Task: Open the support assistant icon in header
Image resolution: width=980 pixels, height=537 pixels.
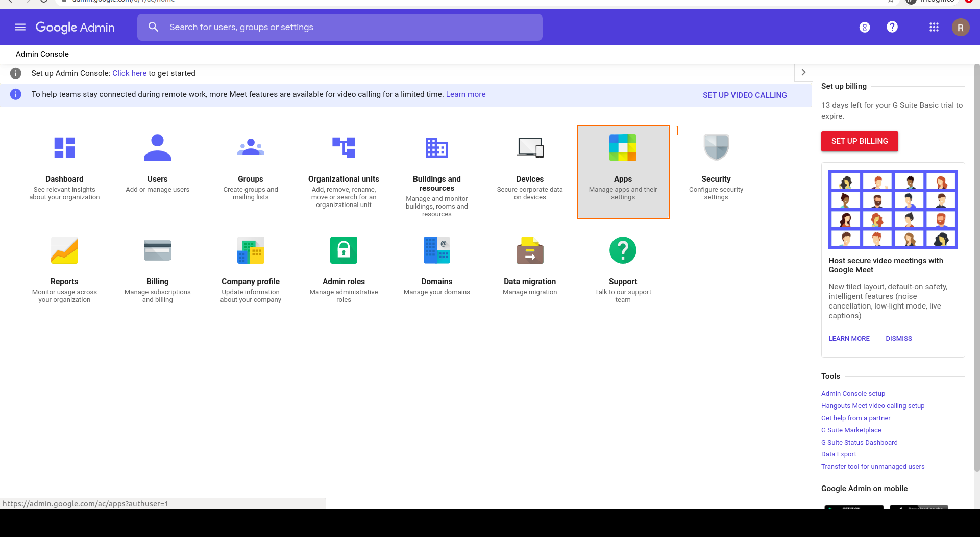Action: point(865,27)
